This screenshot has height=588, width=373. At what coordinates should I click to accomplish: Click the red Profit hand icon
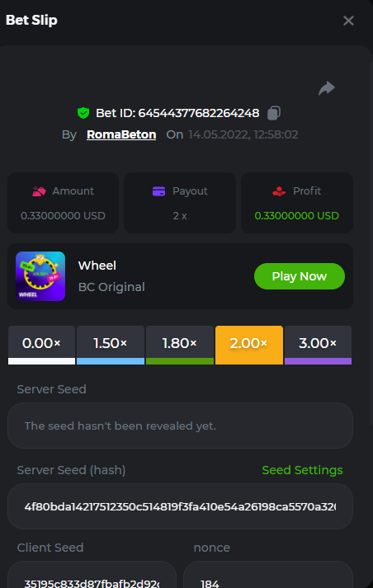pos(279,191)
